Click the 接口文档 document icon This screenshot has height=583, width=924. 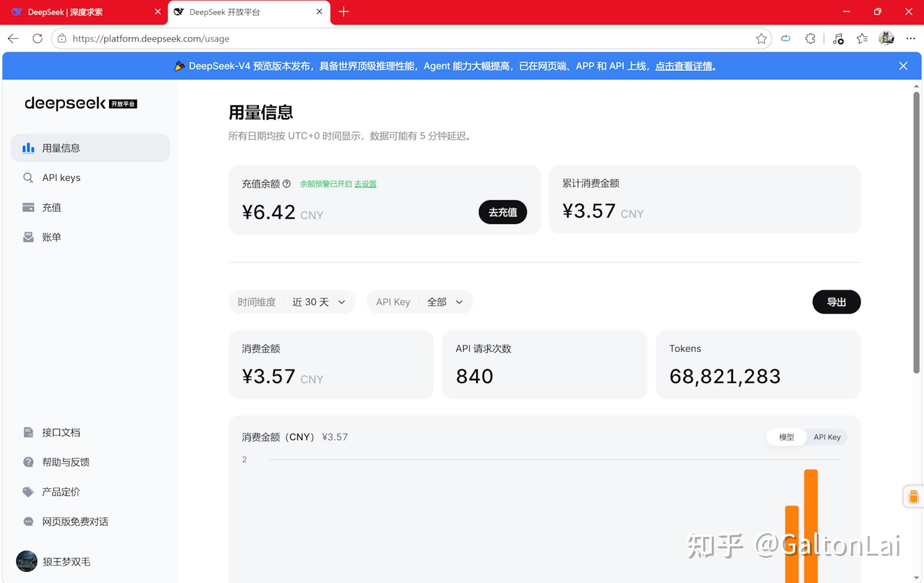coord(28,432)
